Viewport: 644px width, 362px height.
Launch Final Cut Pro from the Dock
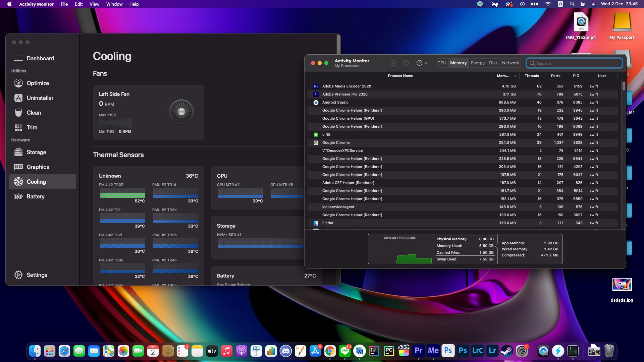404,351
